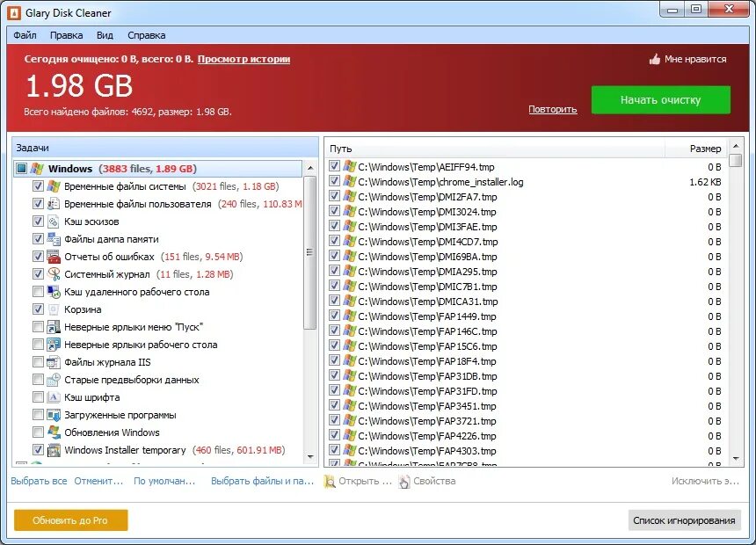
Task: Click the Отменит… deselect link
Action: pyautogui.click(x=98, y=482)
